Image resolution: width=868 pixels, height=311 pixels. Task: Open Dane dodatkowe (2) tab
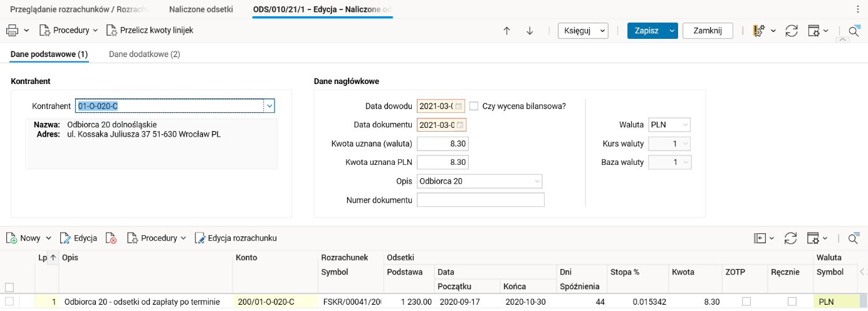(x=145, y=55)
